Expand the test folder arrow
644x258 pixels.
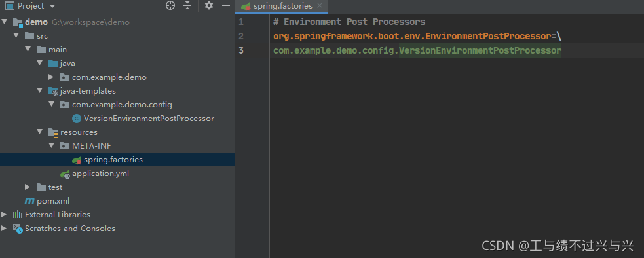(x=28, y=187)
